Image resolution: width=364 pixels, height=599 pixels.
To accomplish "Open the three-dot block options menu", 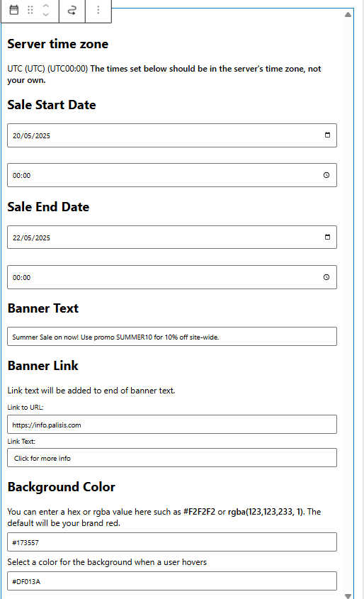I will [98, 10].
